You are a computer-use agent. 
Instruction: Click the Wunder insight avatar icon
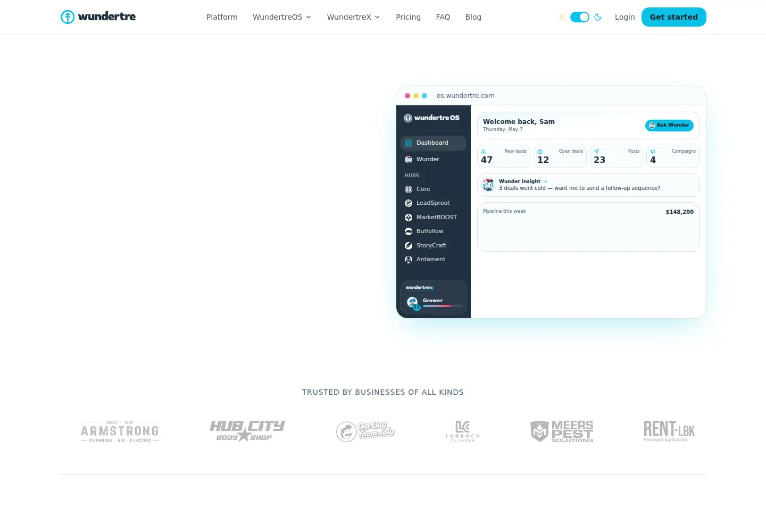coord(488,185)
